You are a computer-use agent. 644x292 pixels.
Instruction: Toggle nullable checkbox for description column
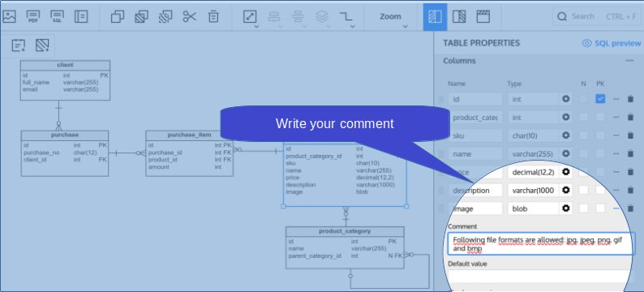(x=584, y=190)
